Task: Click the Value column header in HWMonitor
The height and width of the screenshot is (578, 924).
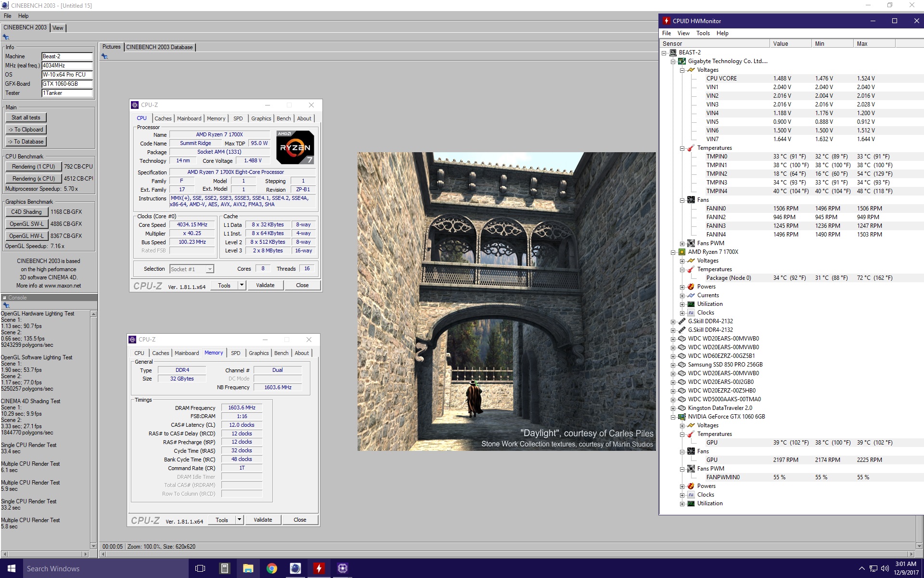Action: 790,43
